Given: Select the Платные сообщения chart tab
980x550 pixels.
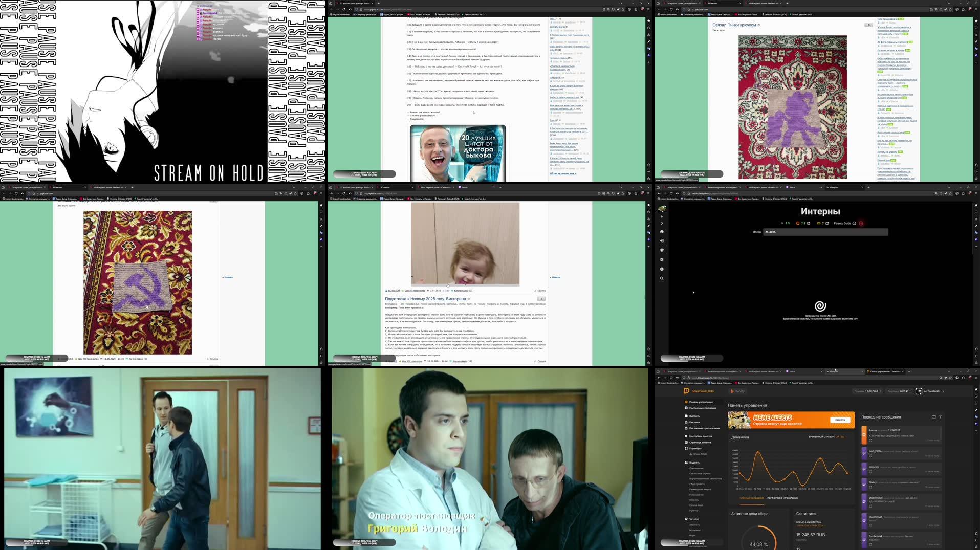Looking at the screenshot, I should [x=752, y=498].
